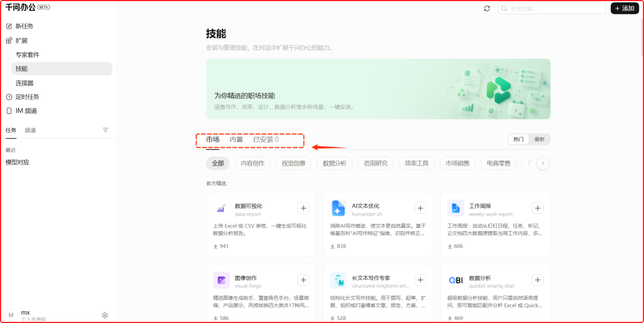This screenshot has width=644, height=323.
Task: Click the humanizer-zh identifier text
Action: coord(367,214)
